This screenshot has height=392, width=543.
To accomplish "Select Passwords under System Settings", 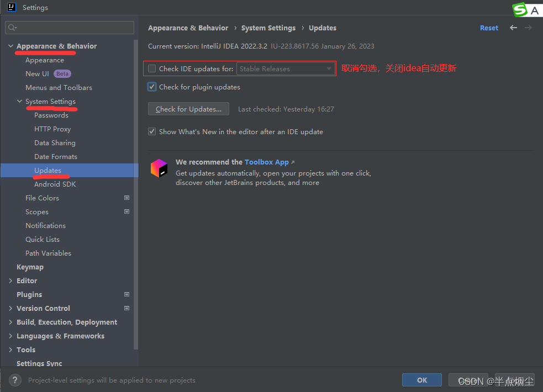I will [x=51, y=115].
